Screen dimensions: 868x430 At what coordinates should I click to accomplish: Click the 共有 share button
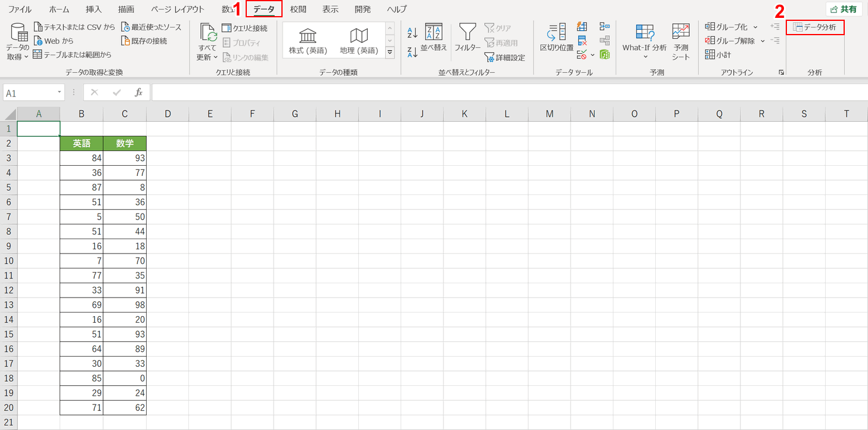click(x=843, y=9)
